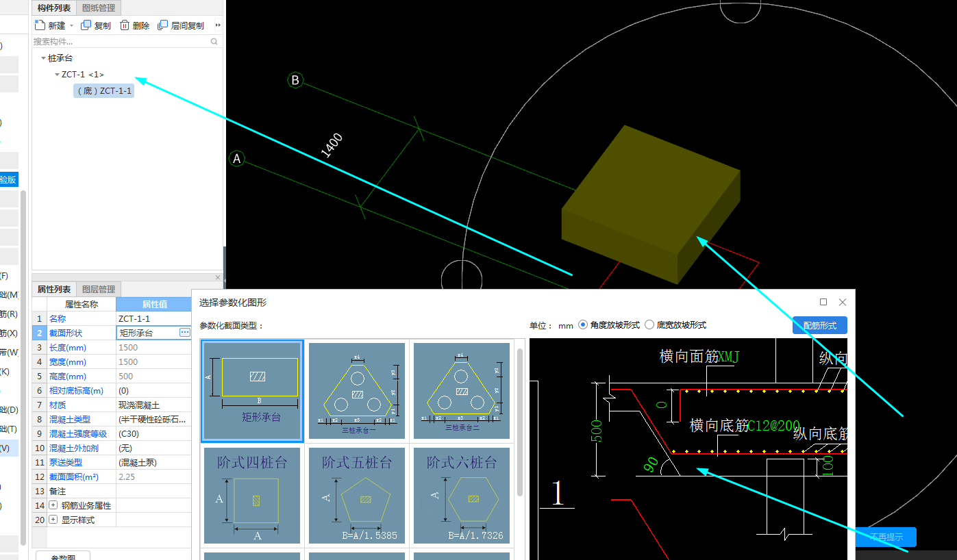Switch to 图层管理 tab
The width and height of the screenshot is (957, 560).
coord(99,290)
